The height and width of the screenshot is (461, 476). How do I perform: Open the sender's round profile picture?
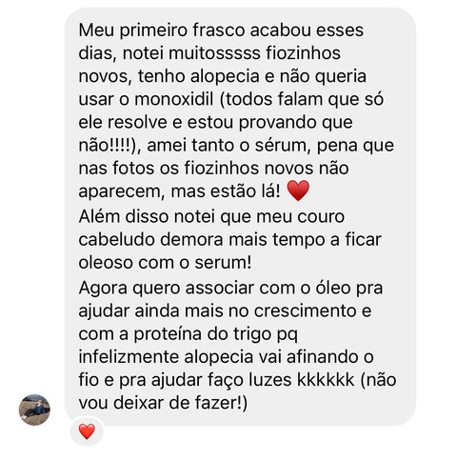(34, 410)
